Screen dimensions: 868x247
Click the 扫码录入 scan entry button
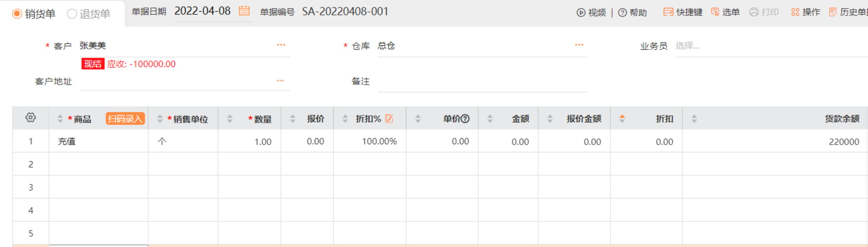[125, 118]
